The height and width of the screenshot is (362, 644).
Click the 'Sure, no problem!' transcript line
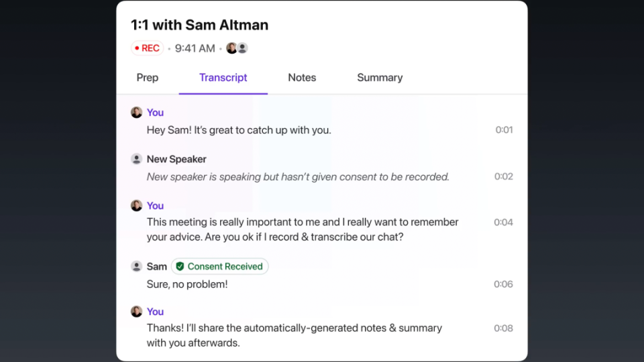coord(187,284)
